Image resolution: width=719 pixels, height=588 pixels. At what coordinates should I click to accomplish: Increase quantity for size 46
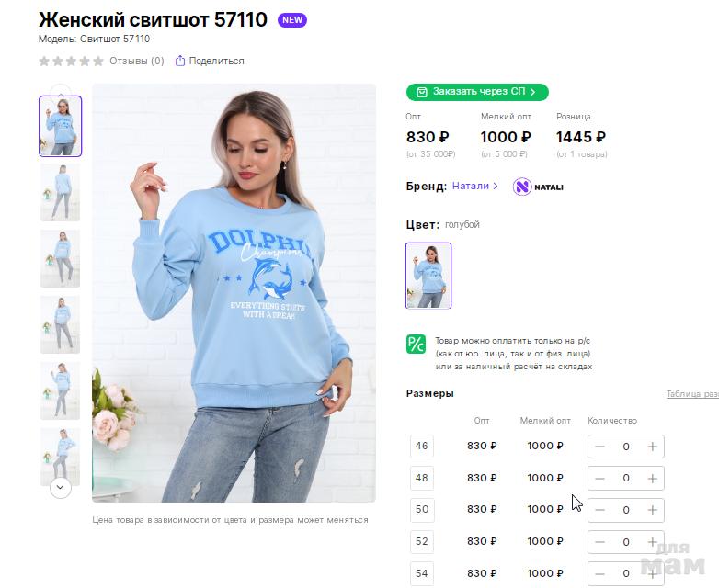click(652, 447)
